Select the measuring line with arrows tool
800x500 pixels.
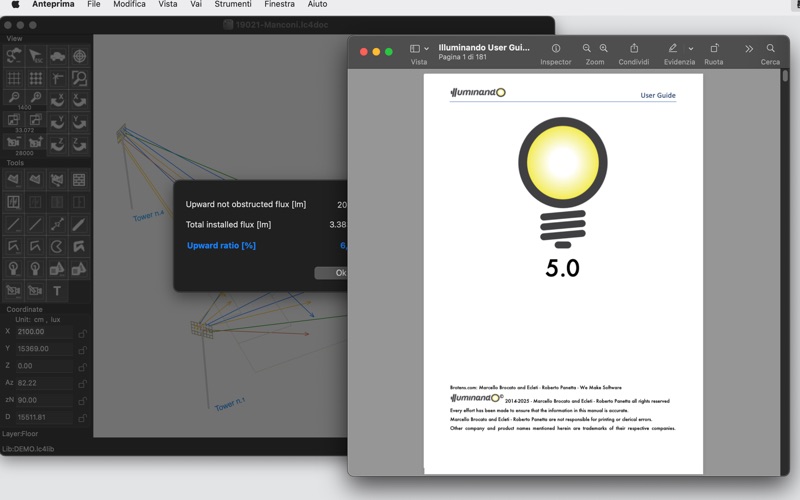pyautogui.click(x=57, y=224)
